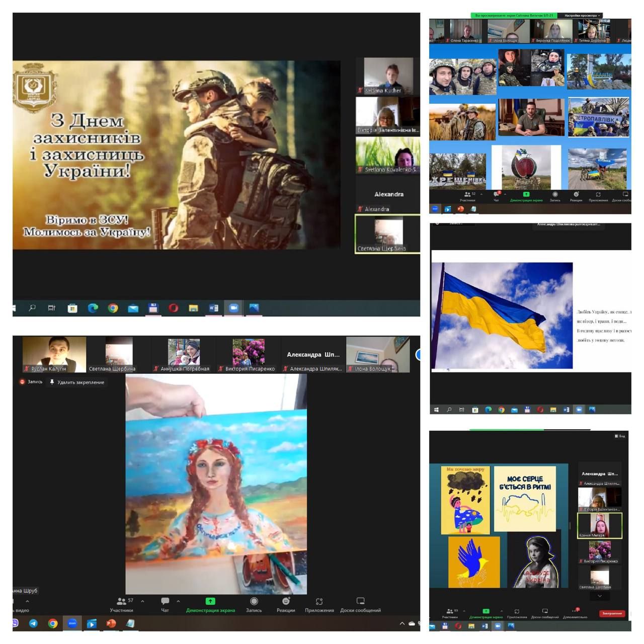Click the red Запись indicator above the painting

coord(31,382)
